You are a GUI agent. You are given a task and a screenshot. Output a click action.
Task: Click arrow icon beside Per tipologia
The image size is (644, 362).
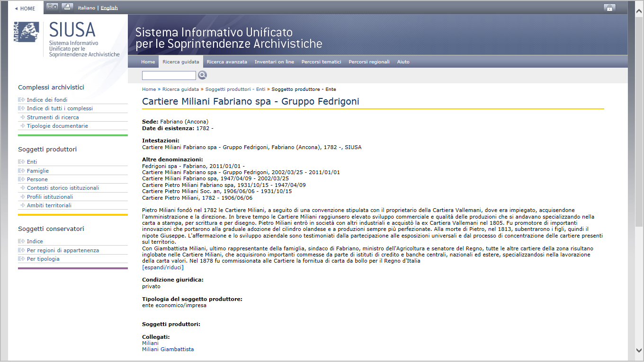(x=21, y=259)
